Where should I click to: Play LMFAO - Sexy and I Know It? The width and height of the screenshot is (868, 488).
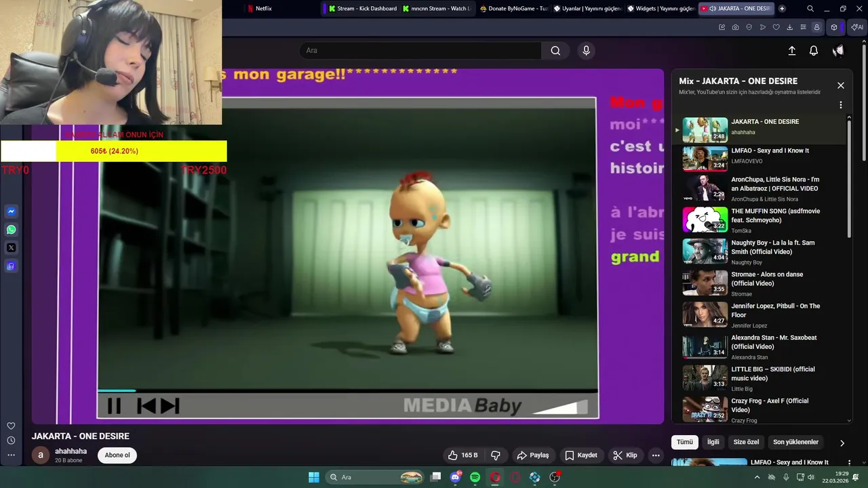click(759, 159)
